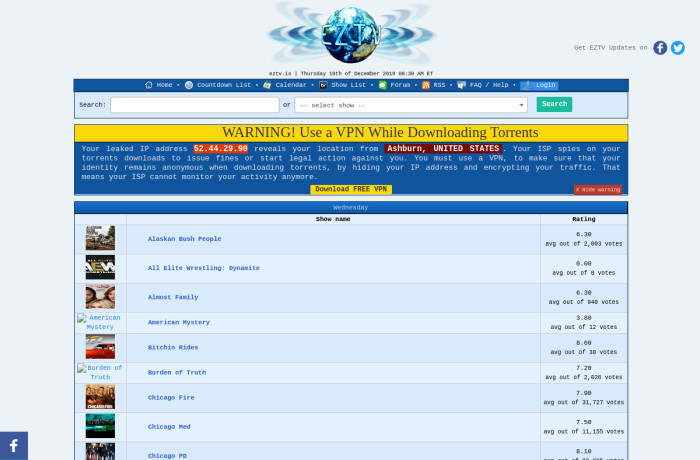Click Bitchin Rides poster thumbnail

[100, 347]
